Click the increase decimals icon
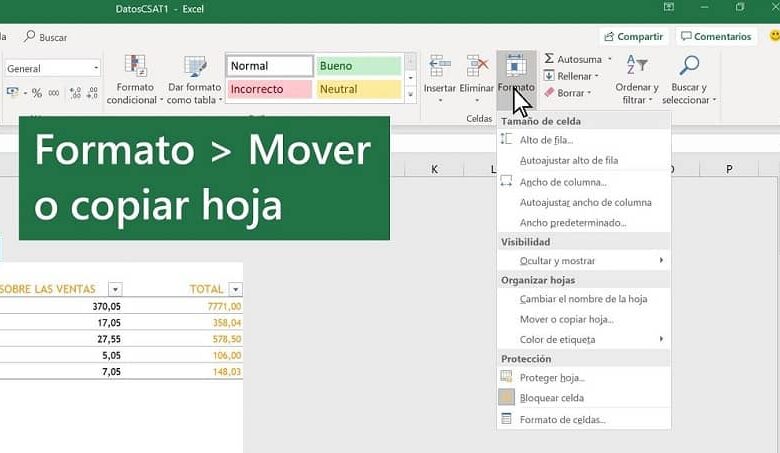 [75, 92]
